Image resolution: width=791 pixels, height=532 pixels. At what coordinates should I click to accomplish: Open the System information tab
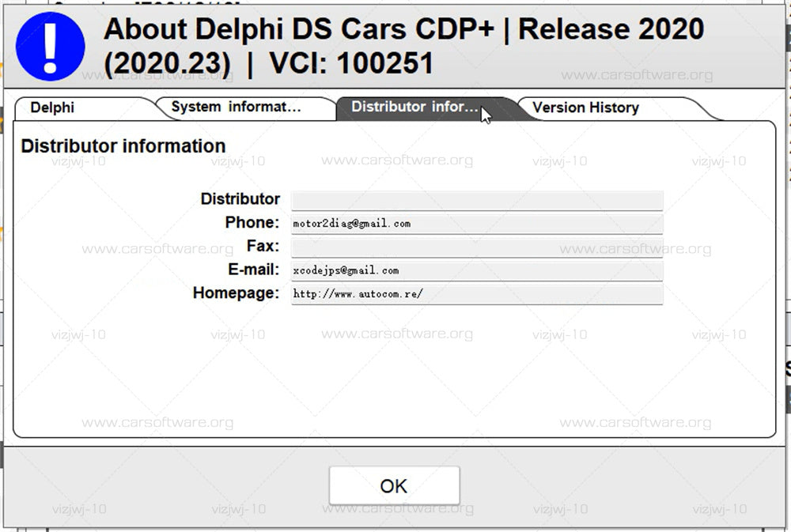[246, 108]
